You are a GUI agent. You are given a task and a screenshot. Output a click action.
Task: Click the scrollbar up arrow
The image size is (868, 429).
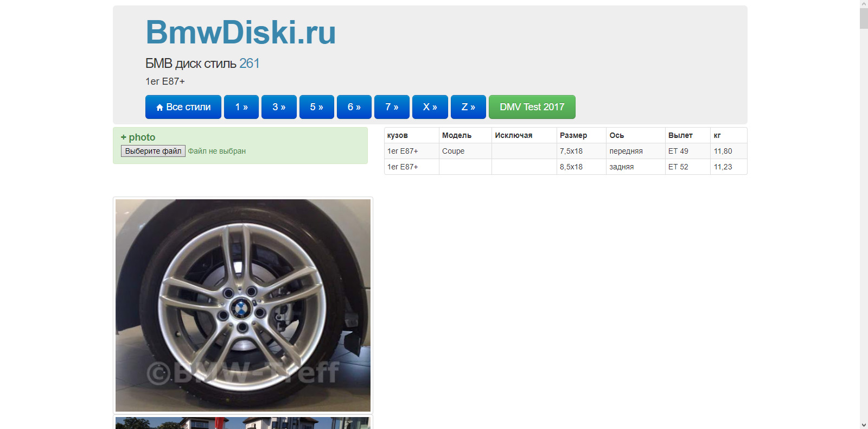[864, 4]
